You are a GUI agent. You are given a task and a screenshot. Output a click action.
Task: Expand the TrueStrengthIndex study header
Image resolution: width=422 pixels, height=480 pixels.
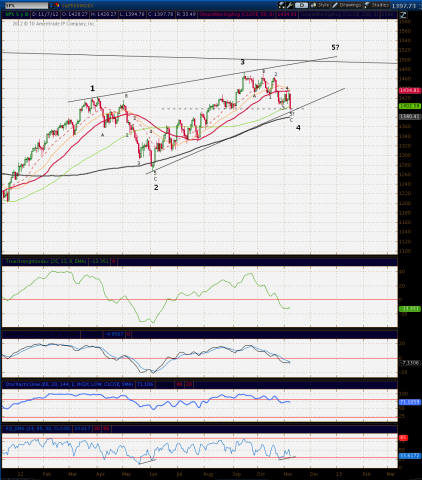pos(45,261)
